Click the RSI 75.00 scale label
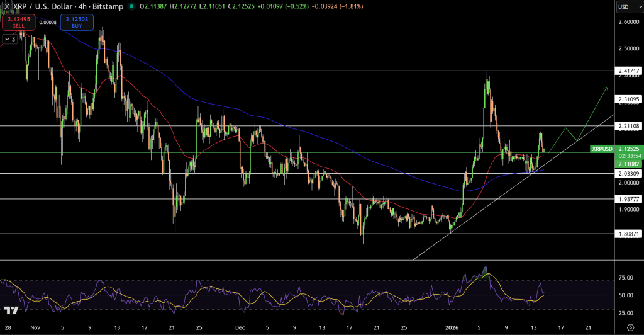This screenshot has width=644, height=335. tap(626, 278)
